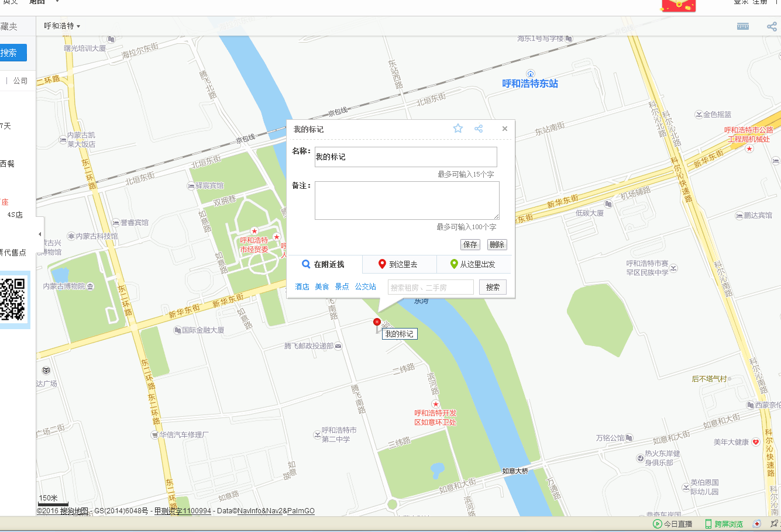
Task: Click the 酒店 nearby search link
Action: pos(302,286)
